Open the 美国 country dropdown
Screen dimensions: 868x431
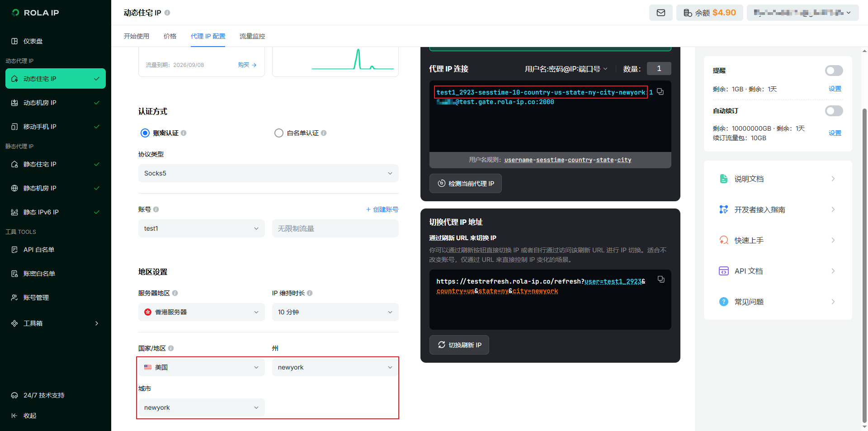[201, 367]
